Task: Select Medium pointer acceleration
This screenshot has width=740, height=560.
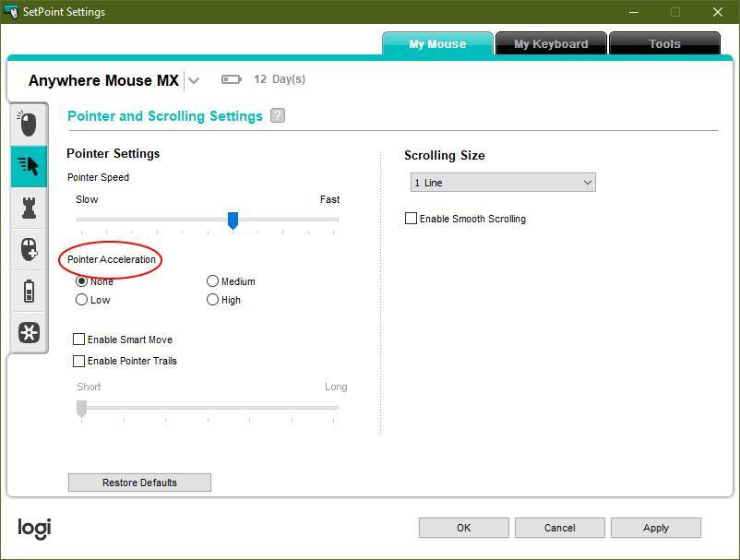Action: [x=213, y=281]
